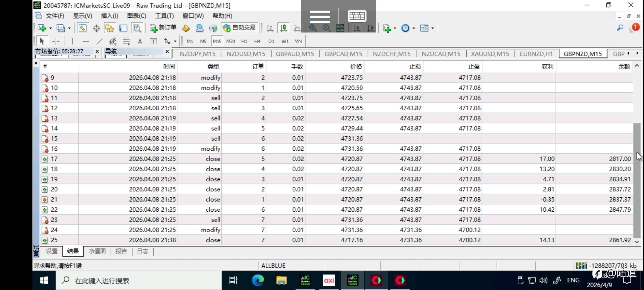Image resolution: width=644 pixels, height=290 pixels.
Task: Toggle the 自动交易 auto trading button
Action: point(239,28)
